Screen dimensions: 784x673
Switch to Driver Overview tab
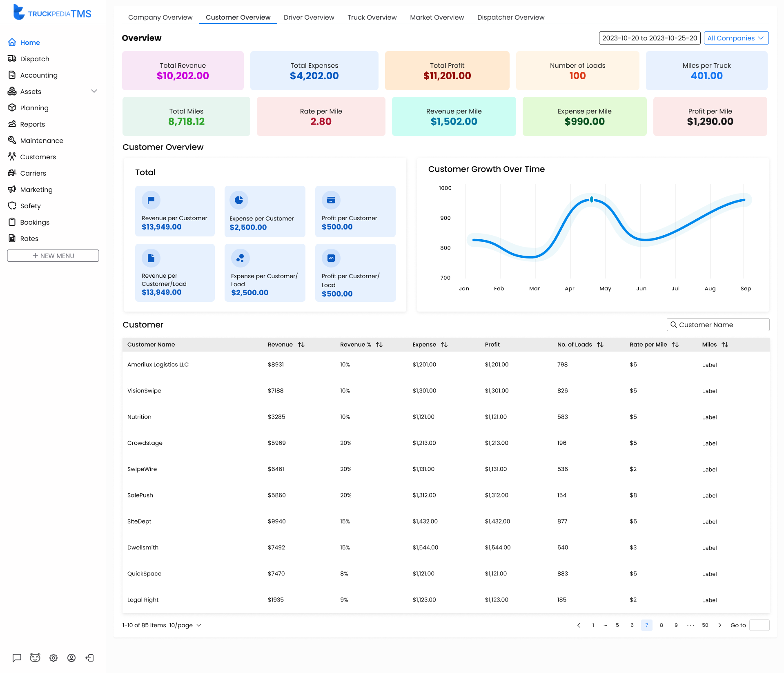(309, 17)
